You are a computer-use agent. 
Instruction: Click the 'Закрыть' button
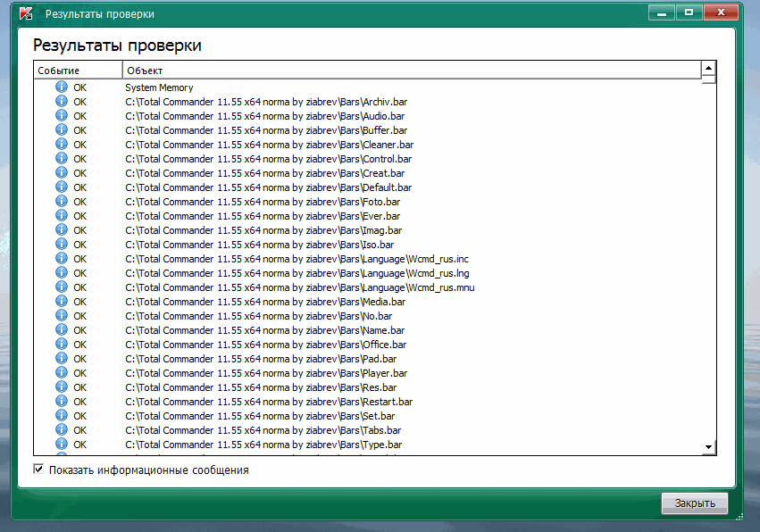[695, 503]
